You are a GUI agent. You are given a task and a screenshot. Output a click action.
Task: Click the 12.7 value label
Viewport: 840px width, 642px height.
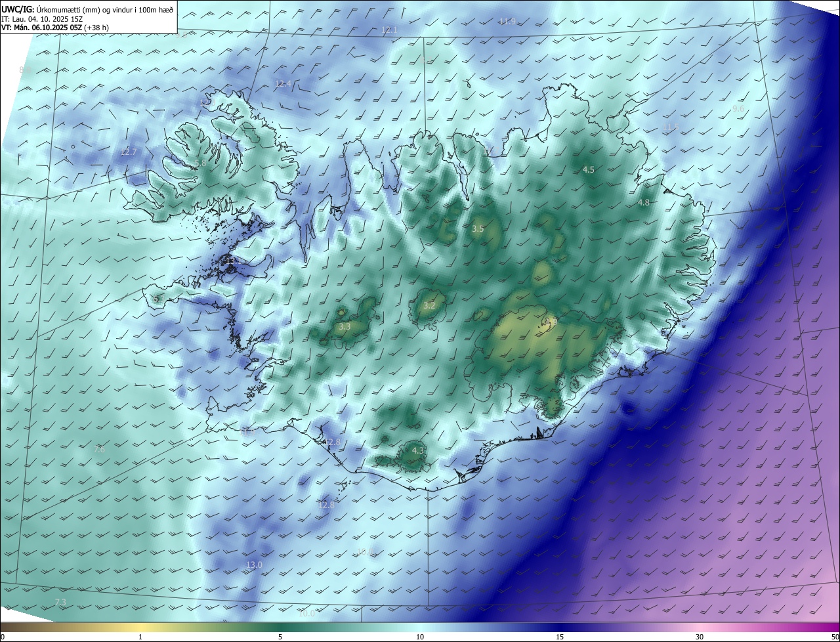tap(129, 152)
